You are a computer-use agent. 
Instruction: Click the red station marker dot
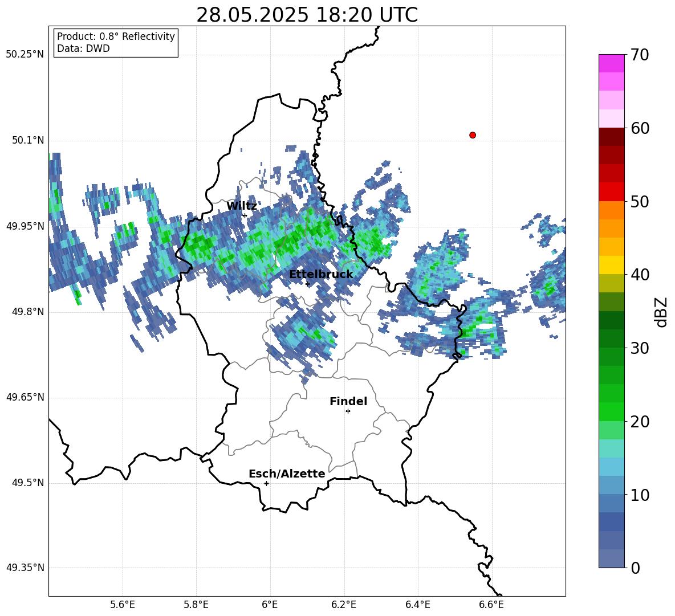[x=473, y=135]
